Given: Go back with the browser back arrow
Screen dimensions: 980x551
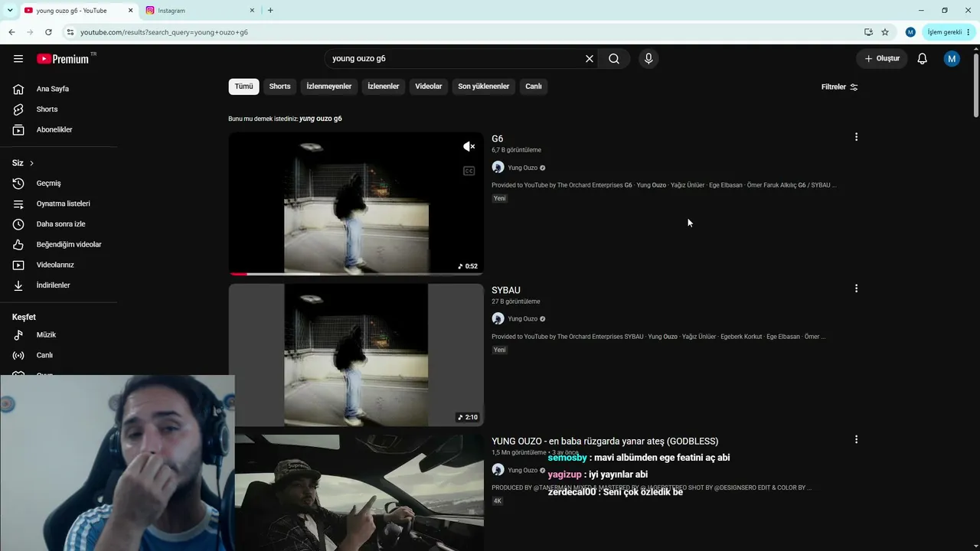Looking at the screenshot, I should pyautogui.click(x=11, y=32).
